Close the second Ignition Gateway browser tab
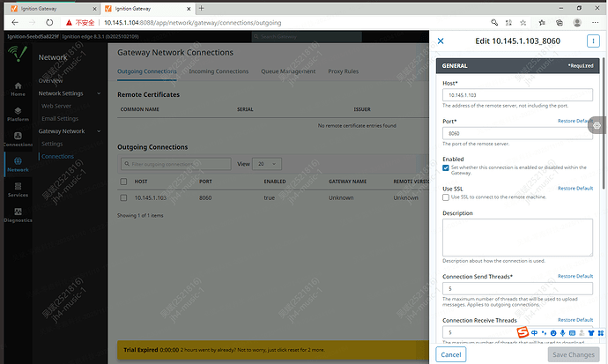The height and width of the screenshot is (364, 608). 189,9
